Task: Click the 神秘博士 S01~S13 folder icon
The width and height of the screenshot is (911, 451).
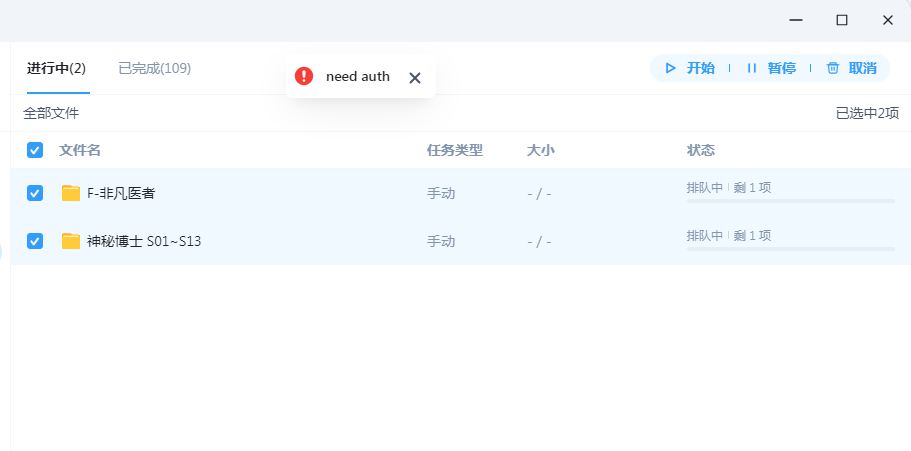Action: [x=71, y=241]
